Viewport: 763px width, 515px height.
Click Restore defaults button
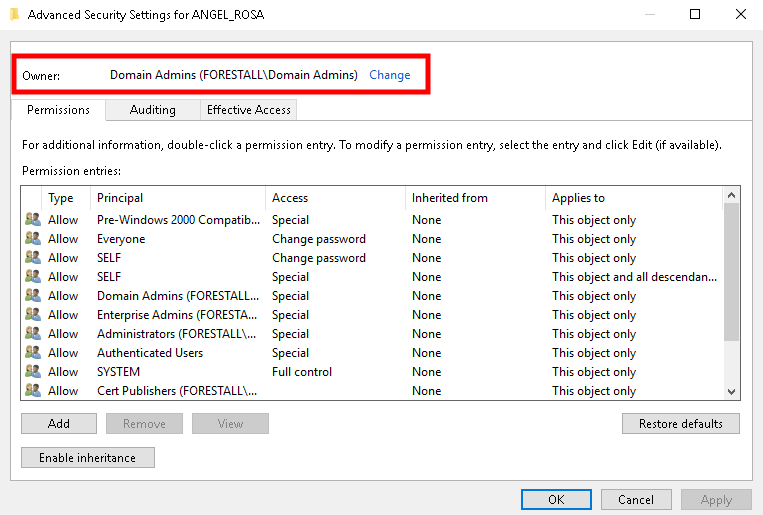680,424
